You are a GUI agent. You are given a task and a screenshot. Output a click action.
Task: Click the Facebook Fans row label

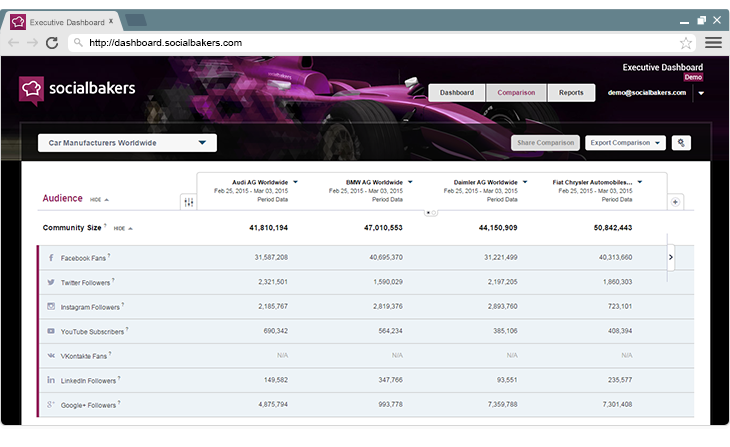point(83,258)
